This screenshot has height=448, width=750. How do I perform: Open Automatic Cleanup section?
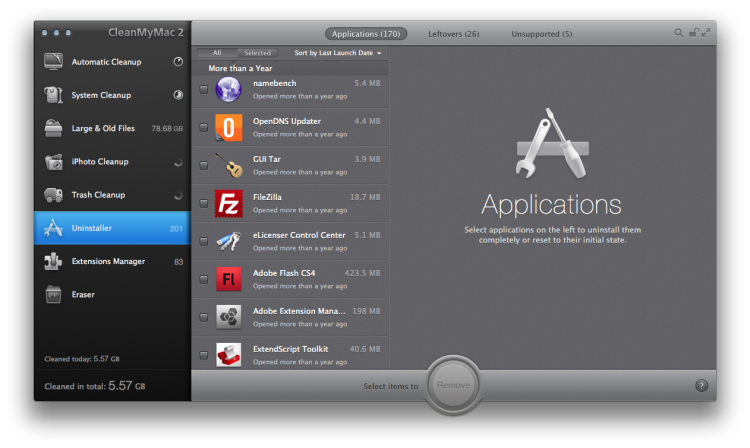tap(112, 61)
